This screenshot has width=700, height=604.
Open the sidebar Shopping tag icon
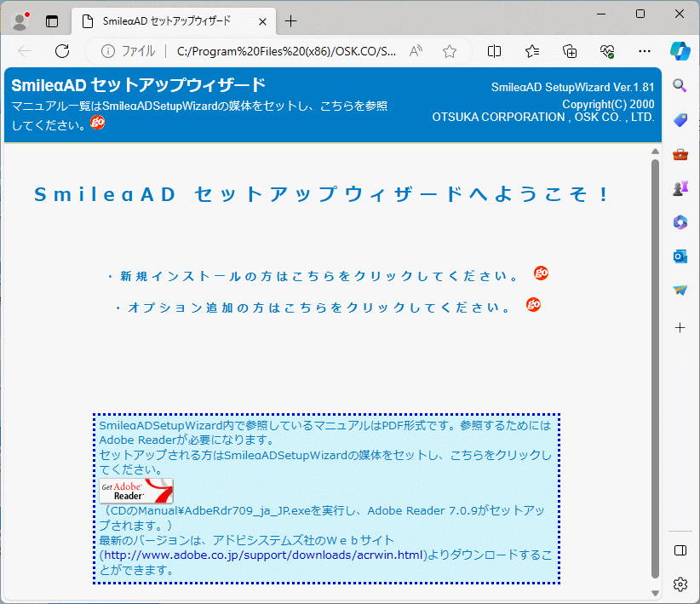tap(680, 120)
